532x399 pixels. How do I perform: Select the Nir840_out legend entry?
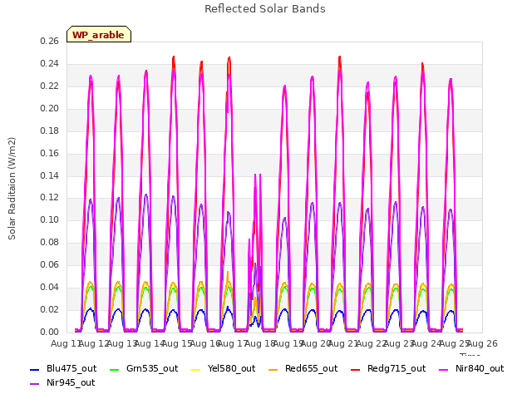pyautogui.click(x=471, y=368)
